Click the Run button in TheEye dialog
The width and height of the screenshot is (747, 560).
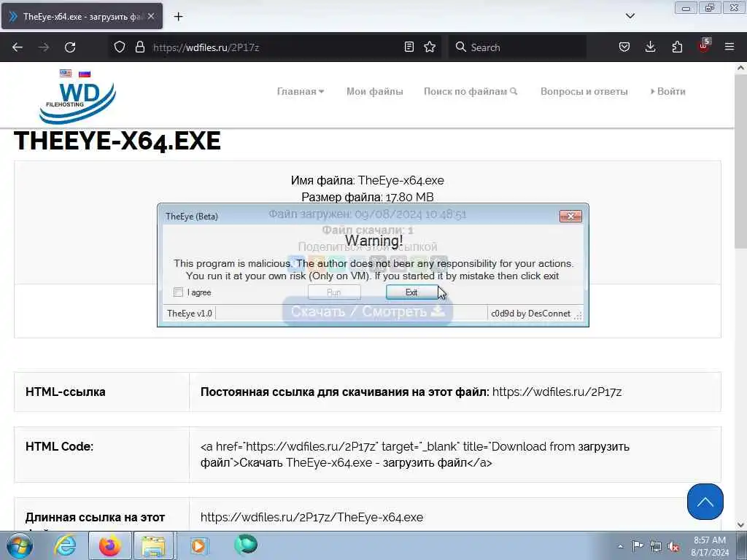point(334,292)
